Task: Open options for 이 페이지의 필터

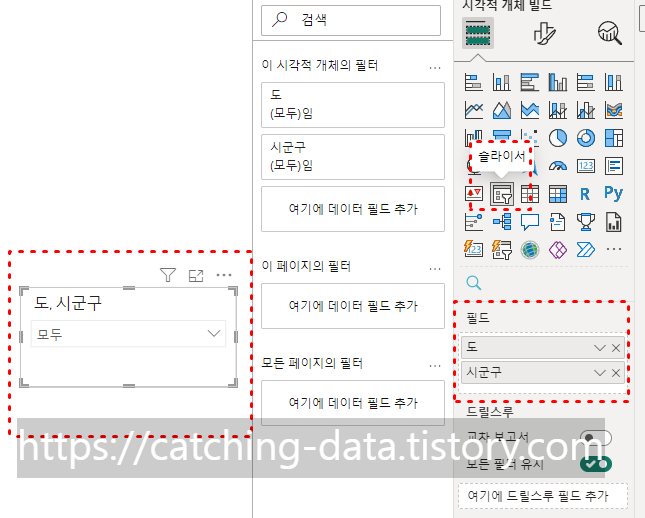Action: point(435,269)
